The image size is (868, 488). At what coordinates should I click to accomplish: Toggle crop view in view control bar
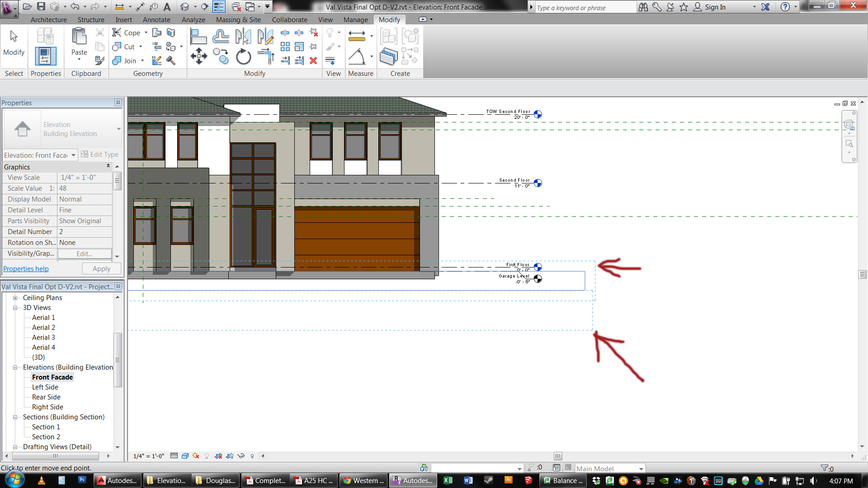(x=218, y=456)
